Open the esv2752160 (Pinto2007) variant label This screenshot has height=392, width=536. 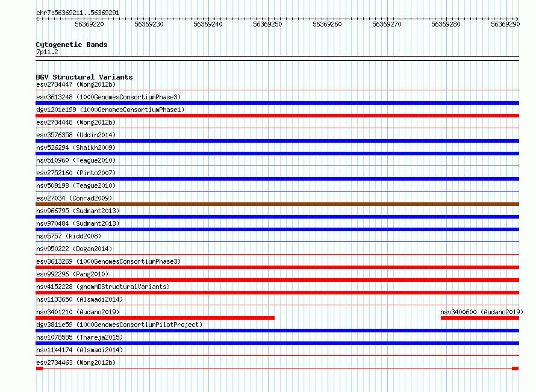76,173
